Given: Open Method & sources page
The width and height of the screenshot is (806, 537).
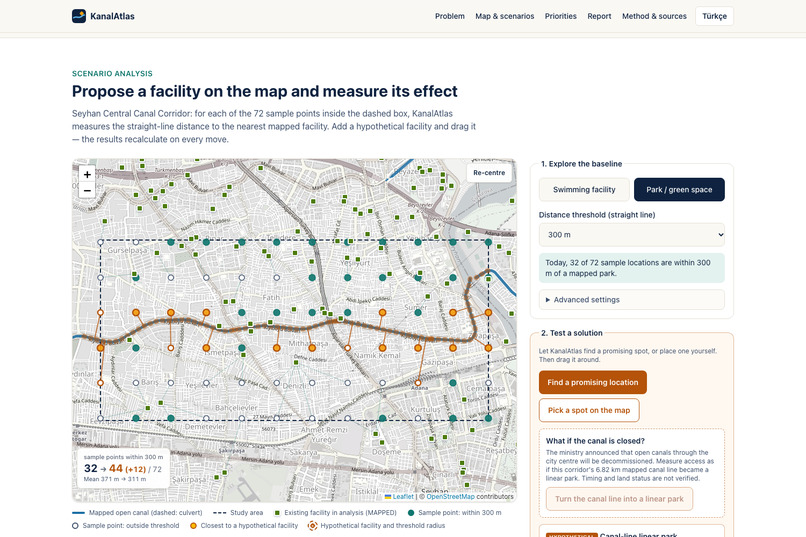Looking at the screenshot, I should point(654,16).
